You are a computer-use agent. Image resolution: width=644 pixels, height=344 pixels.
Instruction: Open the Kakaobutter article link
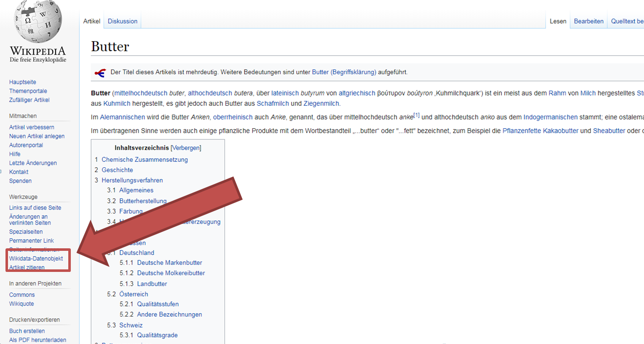tap(561, 131)
